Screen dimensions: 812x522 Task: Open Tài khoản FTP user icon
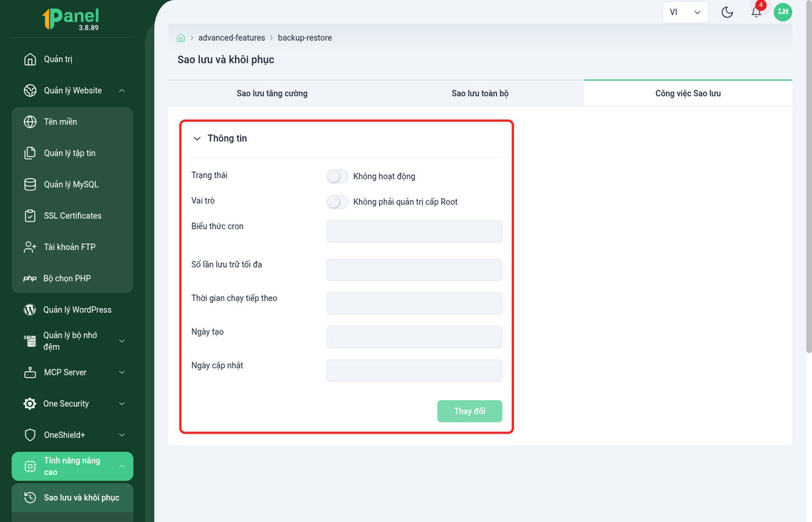[30, 247]
